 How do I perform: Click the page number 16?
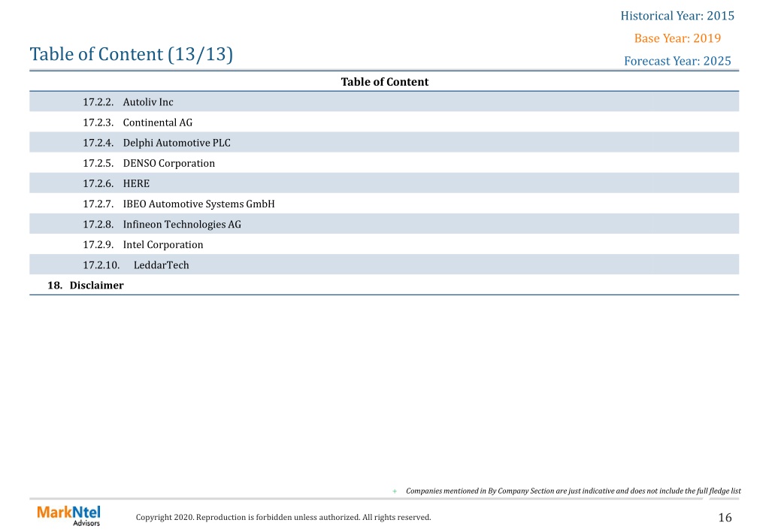click(725, 517)
